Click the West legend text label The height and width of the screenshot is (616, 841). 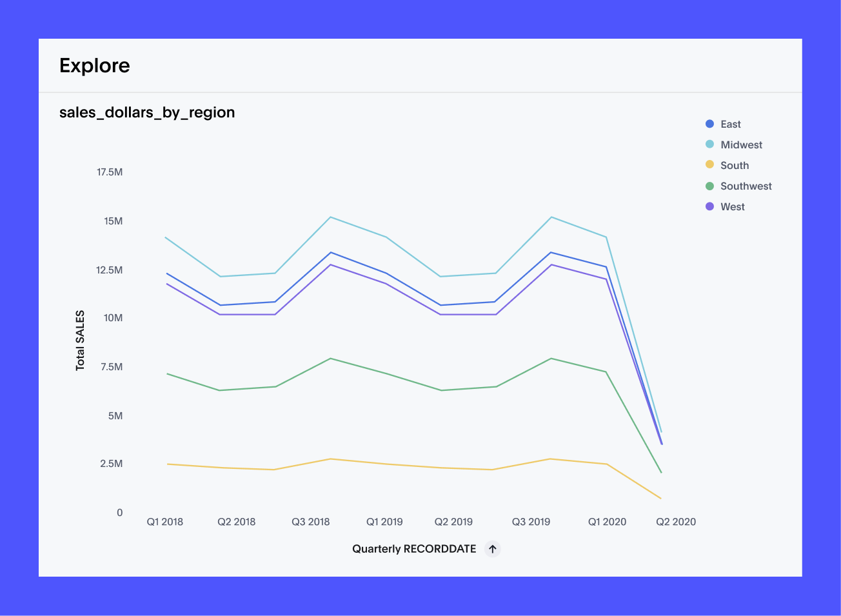(x=733, y=206)
